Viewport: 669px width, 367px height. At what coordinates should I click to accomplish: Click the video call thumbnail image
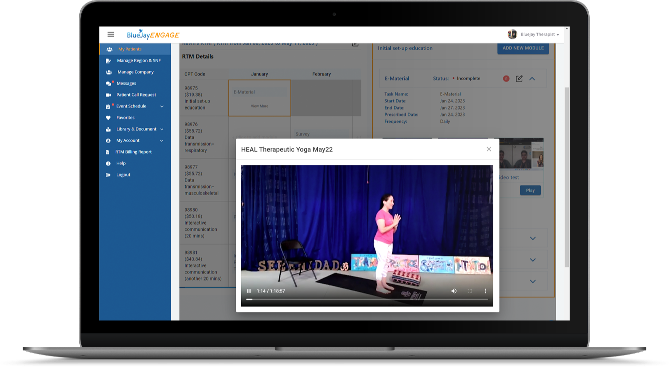click(521, 154)
